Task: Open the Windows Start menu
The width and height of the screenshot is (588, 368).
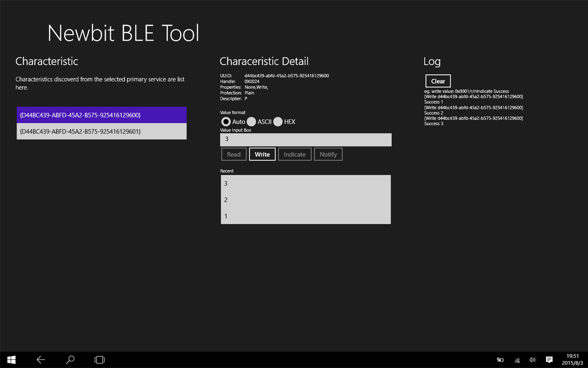Action: click(x=11, y=360)
